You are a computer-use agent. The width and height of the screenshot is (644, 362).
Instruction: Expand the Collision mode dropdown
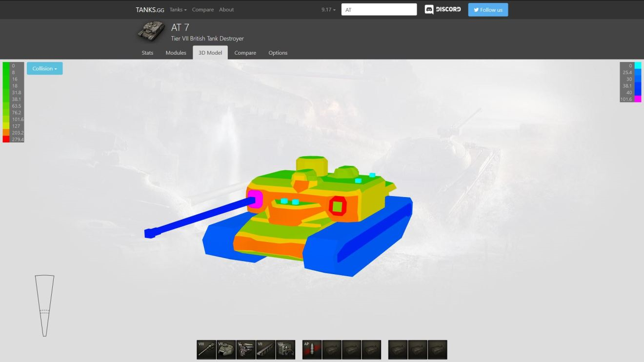pos(45,69)
